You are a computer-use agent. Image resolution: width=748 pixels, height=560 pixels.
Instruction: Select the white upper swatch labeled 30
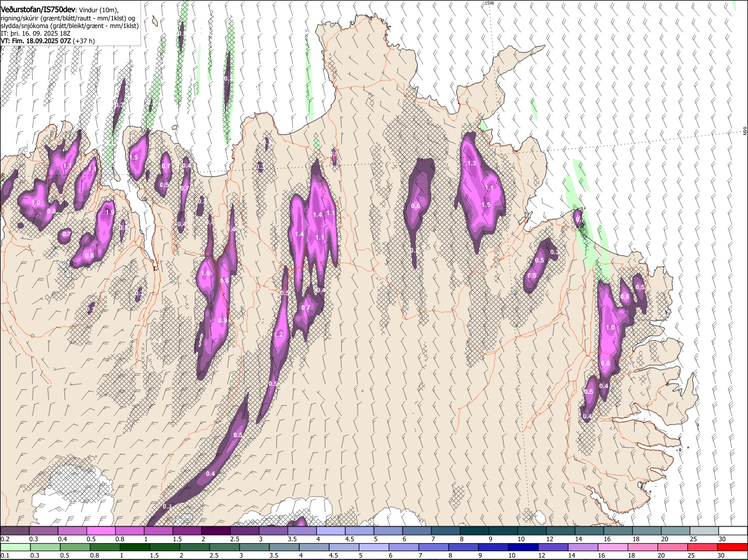pyautogui.click(x=732, y=531)
